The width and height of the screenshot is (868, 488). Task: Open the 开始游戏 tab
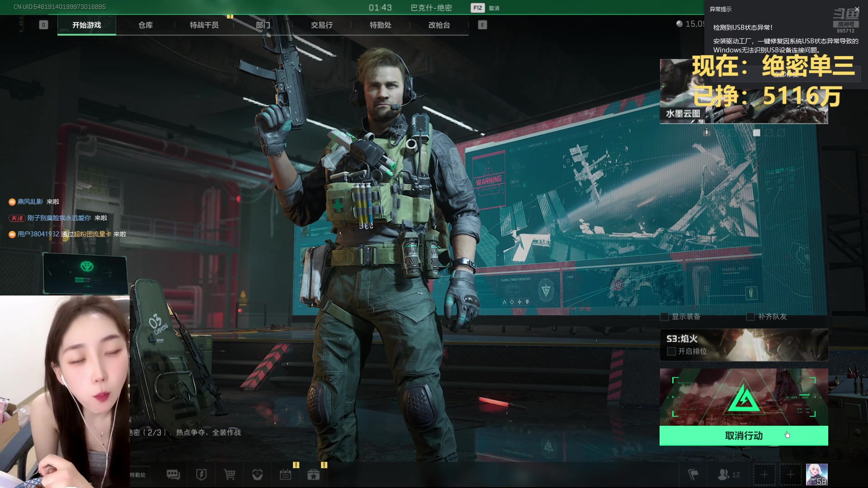[86, 25]
